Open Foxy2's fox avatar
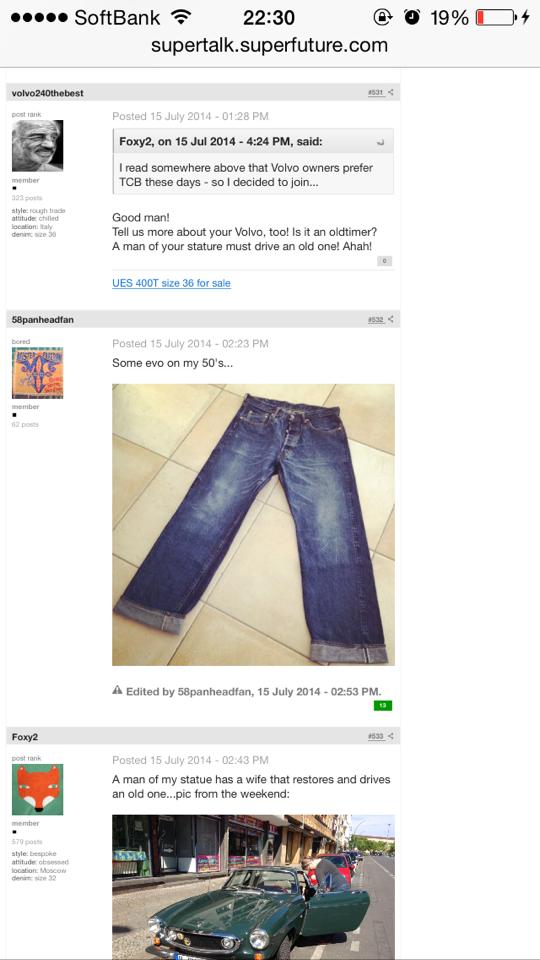Image resolution: width=540 pixels, height=960 pixels. (x=37, y=789)
